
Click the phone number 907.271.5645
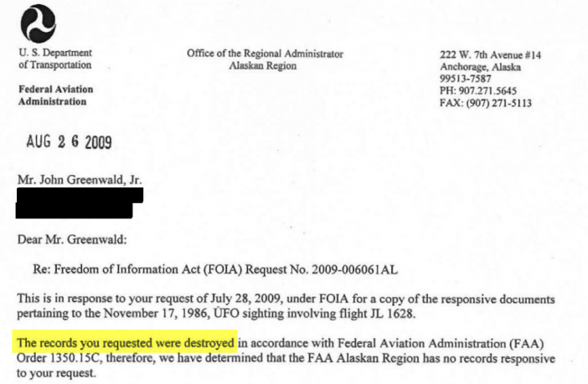(x=487, y=90)
